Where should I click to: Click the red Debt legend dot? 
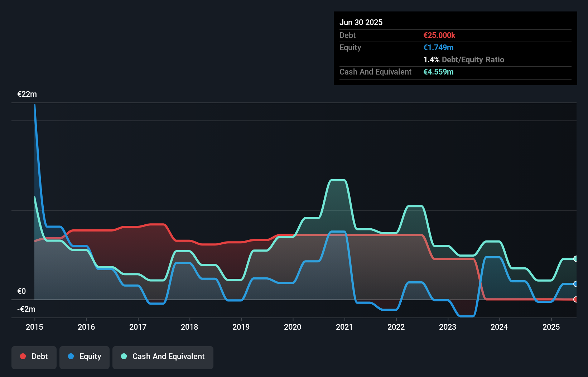click(x=23, y=356)
